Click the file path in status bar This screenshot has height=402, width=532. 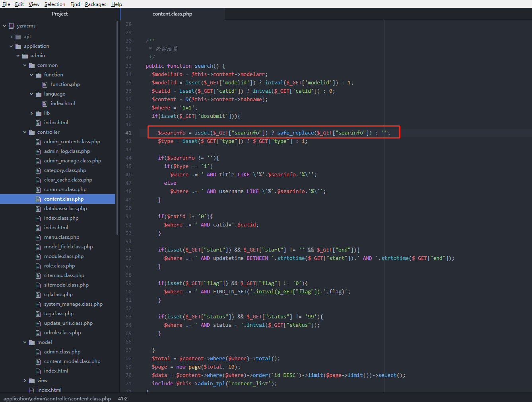tap(57, 398)
